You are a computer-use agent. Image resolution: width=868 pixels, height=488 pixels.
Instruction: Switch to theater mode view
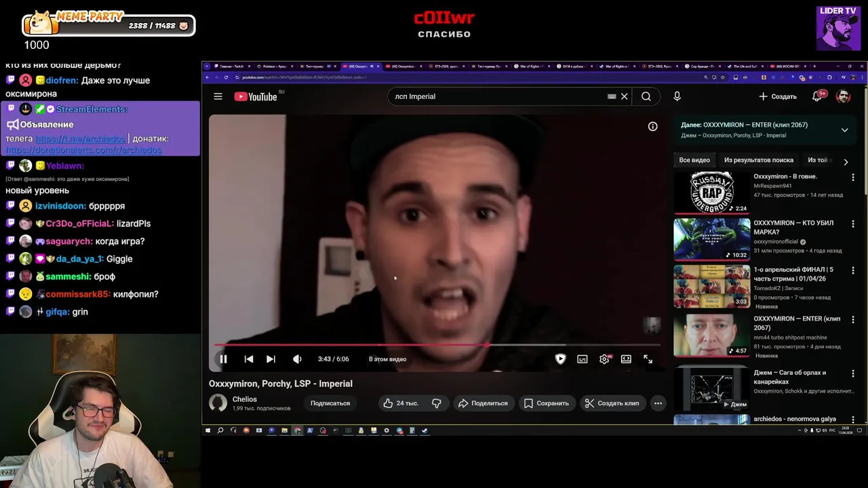tap(626, 359)
